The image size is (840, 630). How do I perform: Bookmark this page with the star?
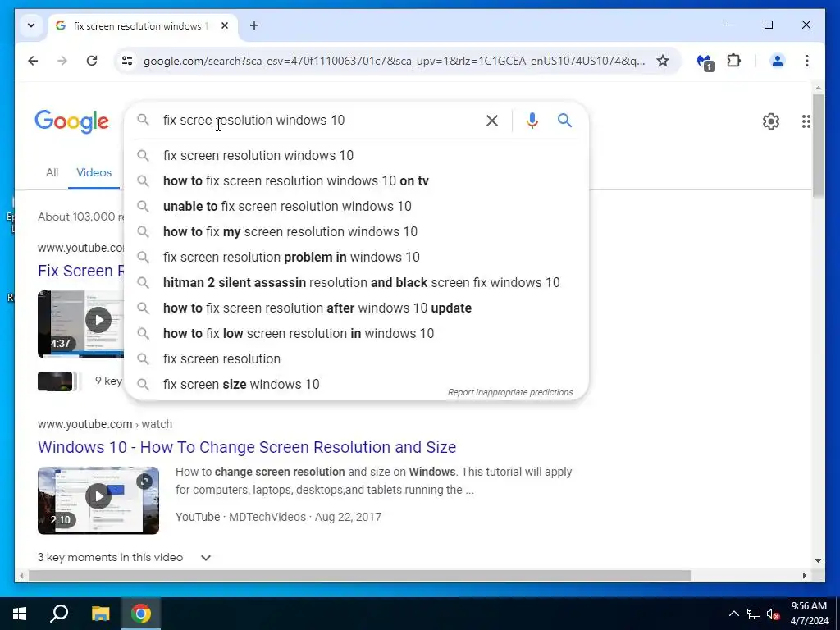tap(663, 61)
